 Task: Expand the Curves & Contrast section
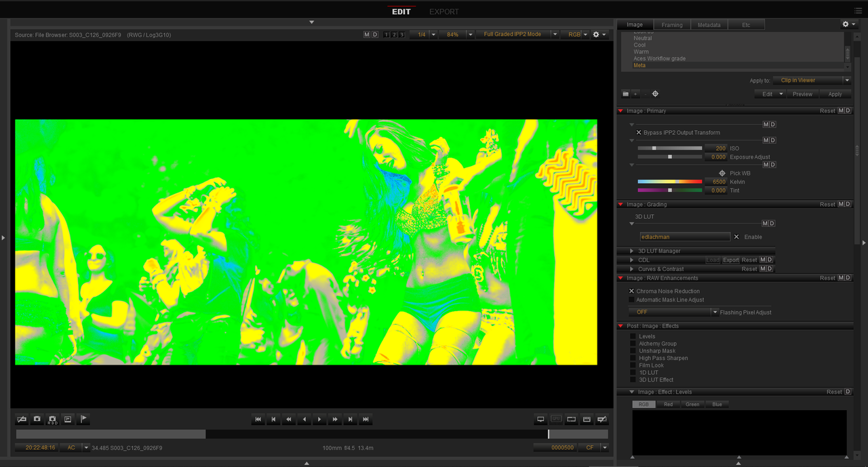[x=632, y=269]
